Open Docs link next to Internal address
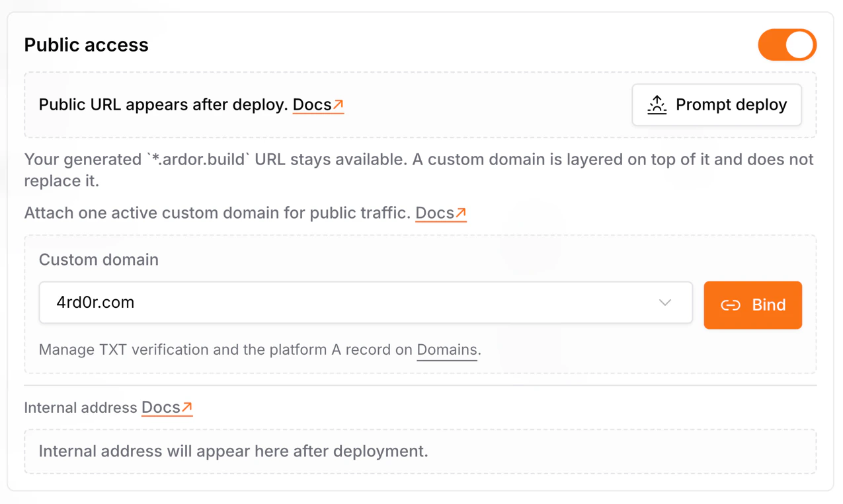 click(167, 408)
